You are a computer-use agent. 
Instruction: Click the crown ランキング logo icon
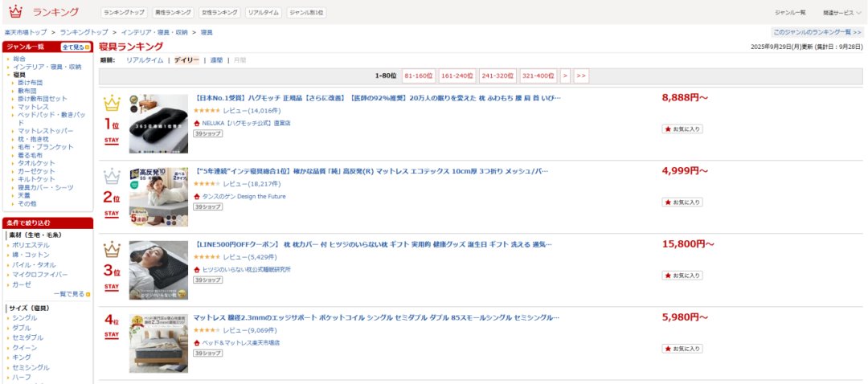16,11
